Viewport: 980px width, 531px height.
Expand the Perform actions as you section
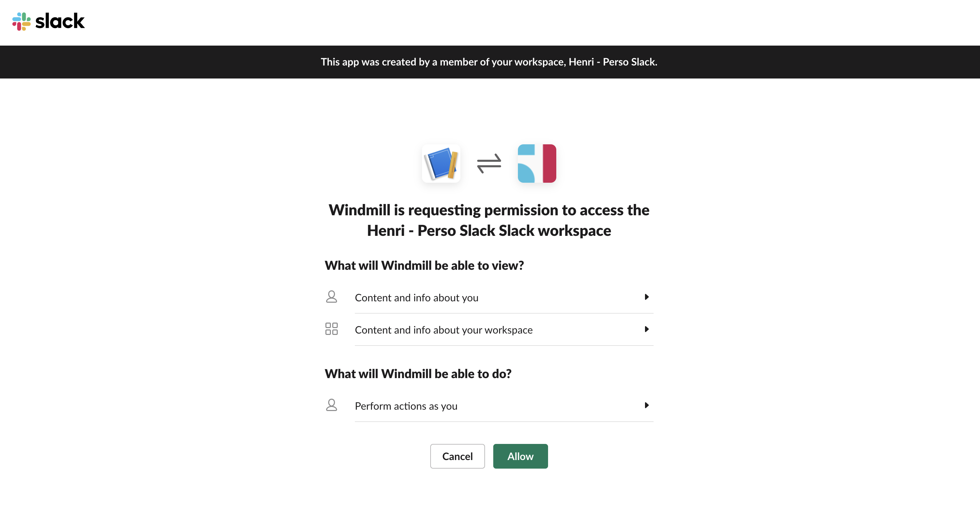647,406
